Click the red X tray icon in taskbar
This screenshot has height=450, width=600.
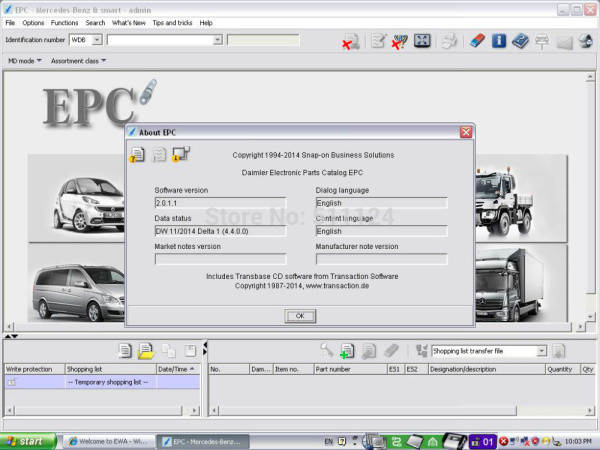tap(504, 441)
